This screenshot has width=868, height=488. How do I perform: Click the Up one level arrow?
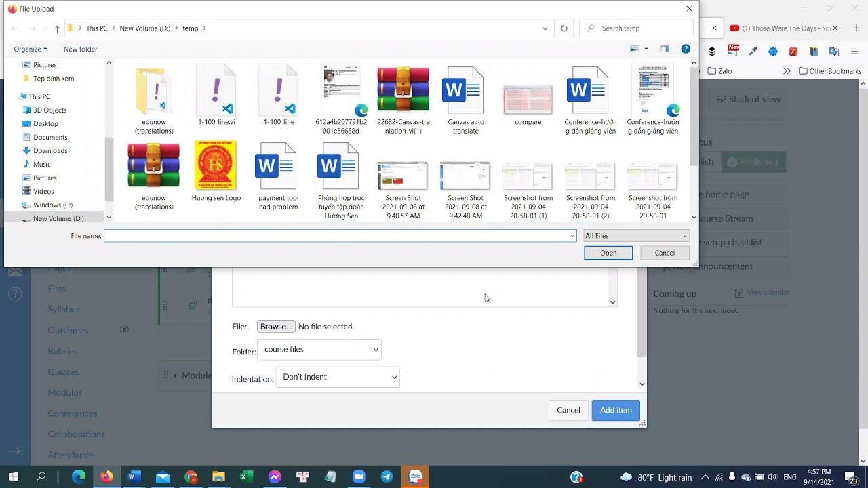coord(57,28)
